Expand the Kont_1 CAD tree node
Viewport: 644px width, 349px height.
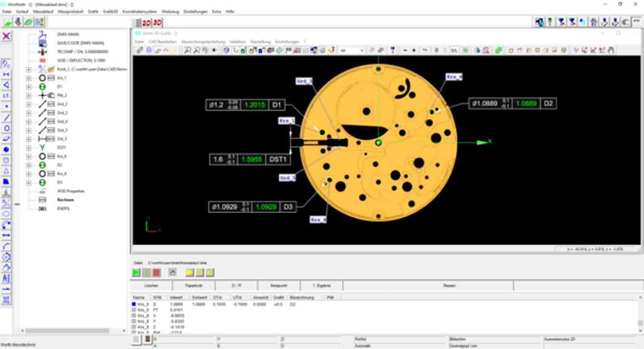point(28,70)
